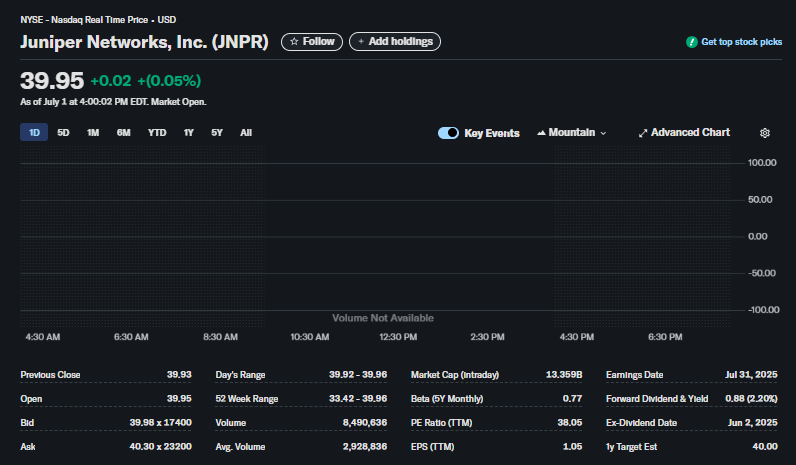Click Avg. Volume value 2,928,836
The image size is (796, 465).
[364, 446]
